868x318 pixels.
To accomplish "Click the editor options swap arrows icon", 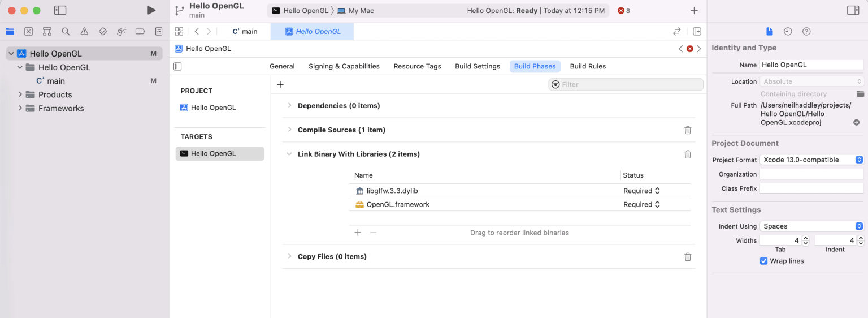I will [x=677, y=32].
